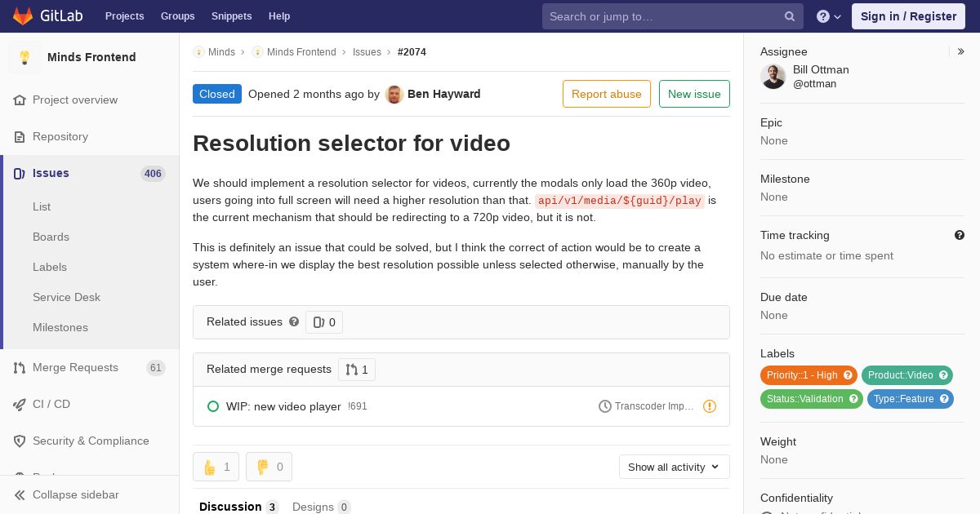Click the thumbs down reaction

(x=269, y=467)
